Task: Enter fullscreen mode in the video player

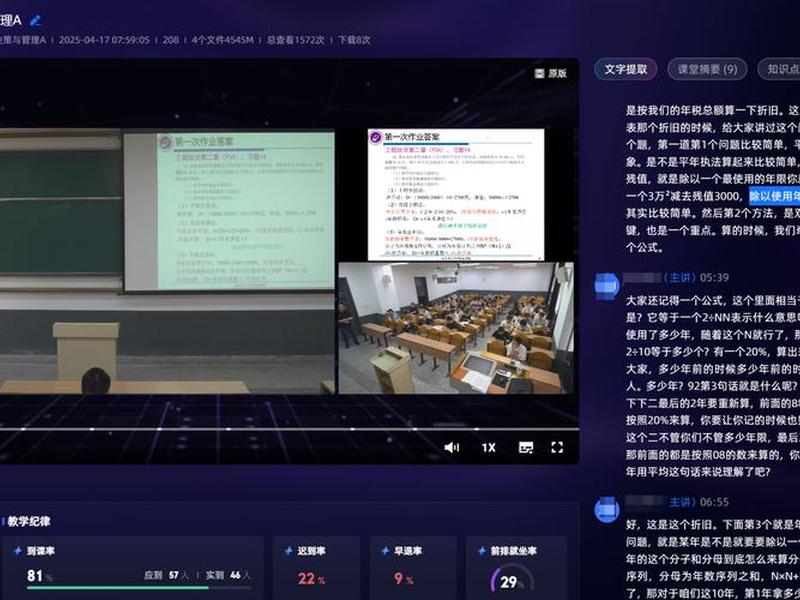Action: click(x=557, y=447)
